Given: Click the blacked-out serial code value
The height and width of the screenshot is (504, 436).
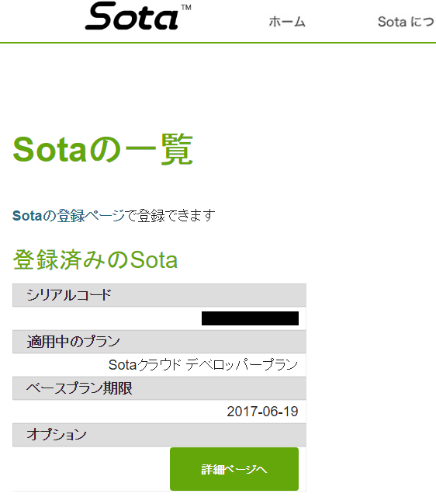Looking at the screenshot, I should (x=250, y=318).
